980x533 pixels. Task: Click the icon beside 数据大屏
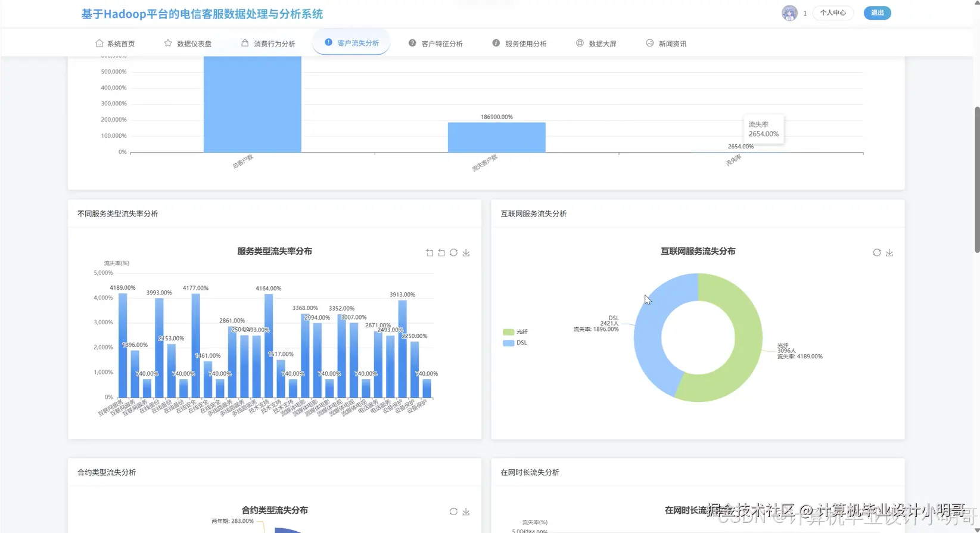580,43
